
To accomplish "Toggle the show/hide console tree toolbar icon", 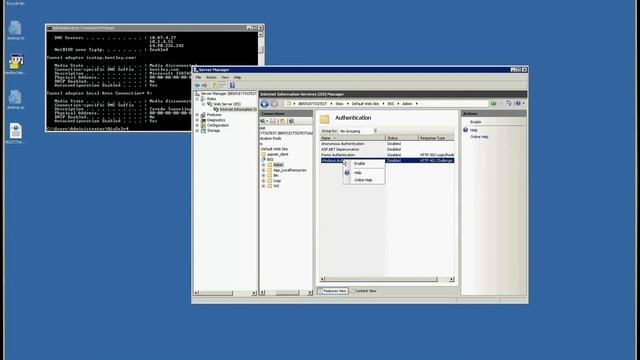I will (x=223, y=85).
